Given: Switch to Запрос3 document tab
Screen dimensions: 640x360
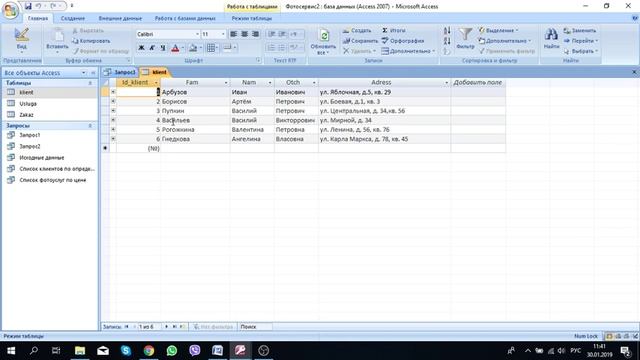Looking at the screenshot, I should [120, 72].
